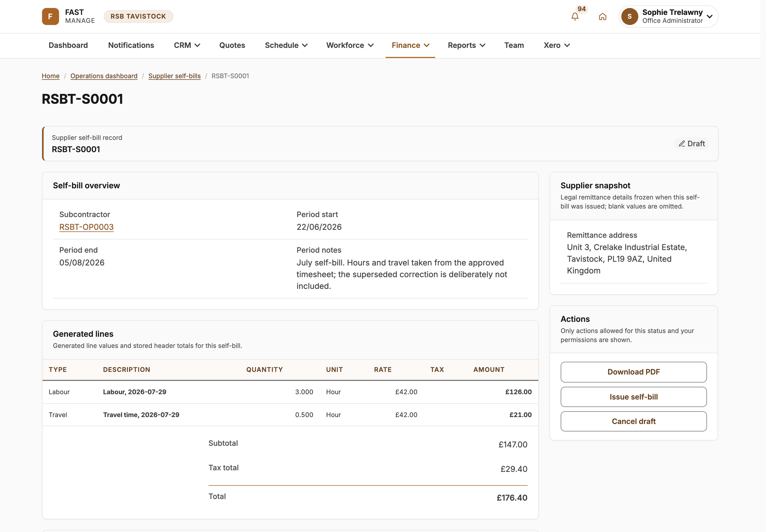Image resolution: width=766 pixels, height=532 pixels.
Task: Click the RSBT-S0001 breadcrumb text
Action: tap(230, 76)
